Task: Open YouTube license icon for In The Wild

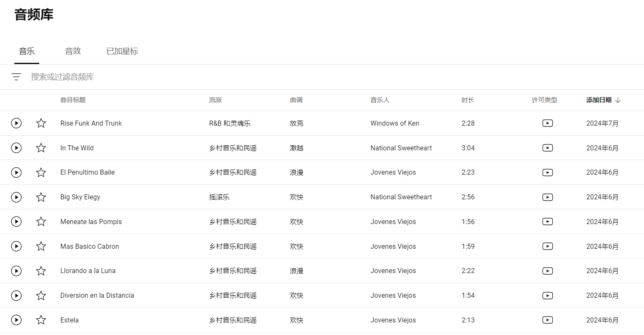Action: point(548,148)
